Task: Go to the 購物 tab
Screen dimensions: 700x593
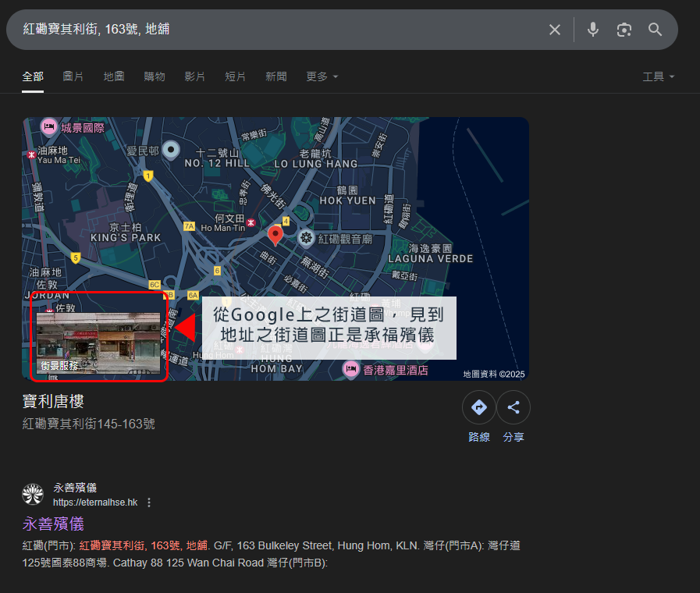Action: tap(155, 76)
